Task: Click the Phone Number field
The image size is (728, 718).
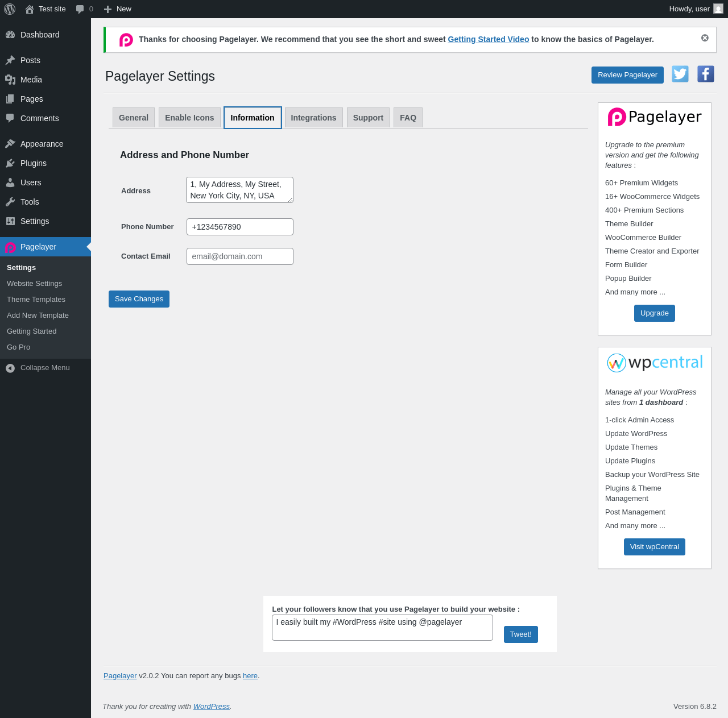Action: click(240, 227)
